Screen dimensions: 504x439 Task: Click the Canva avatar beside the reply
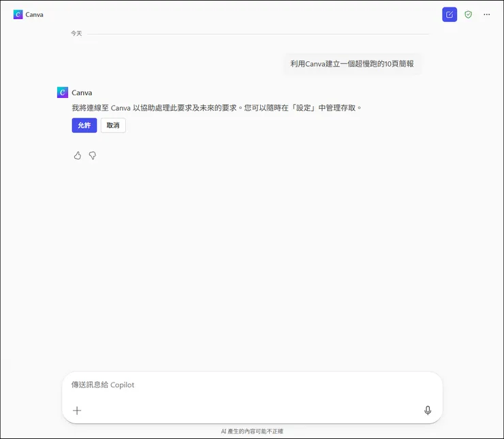click(x=63, y=92)
